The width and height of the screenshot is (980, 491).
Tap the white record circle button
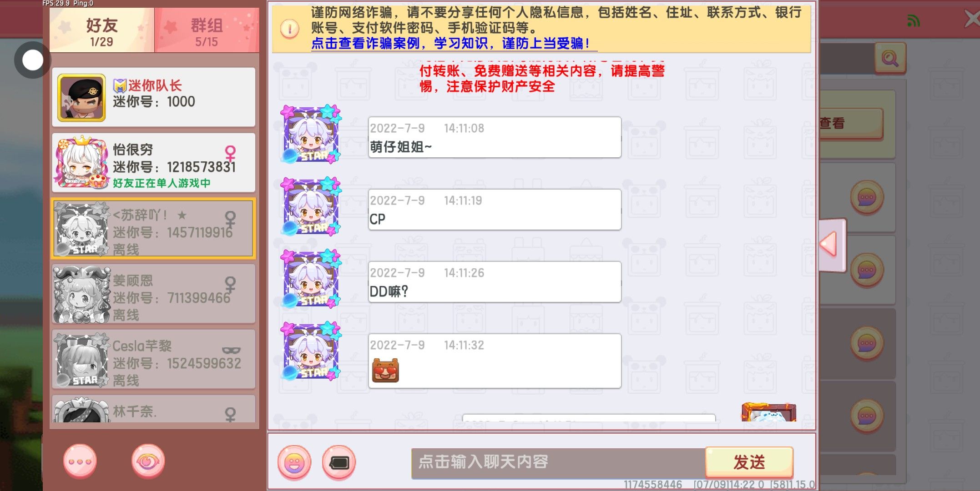pyautogui.click(x=32, y=60)
